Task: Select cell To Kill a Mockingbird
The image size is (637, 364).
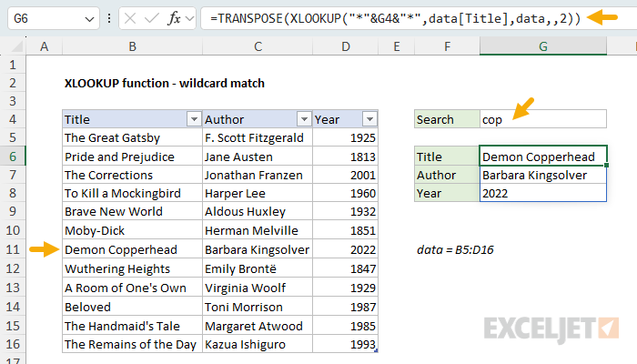Action: click(133, 193)
